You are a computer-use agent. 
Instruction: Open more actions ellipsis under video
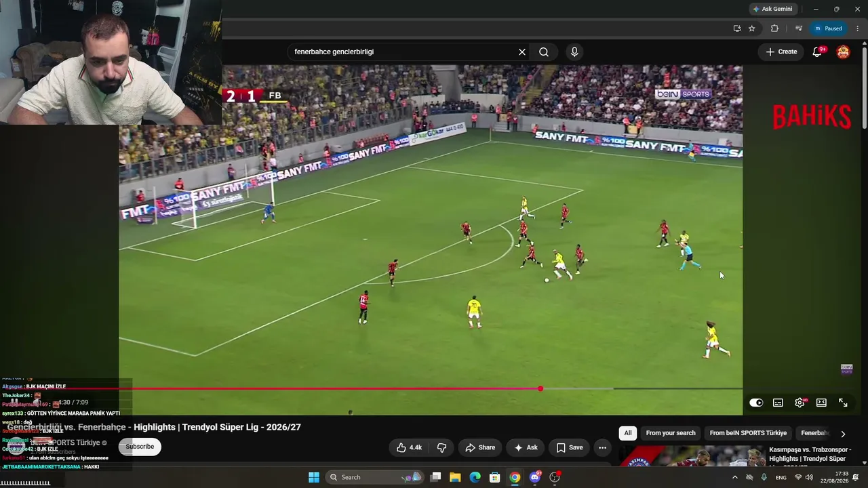(x=602, y=447)
